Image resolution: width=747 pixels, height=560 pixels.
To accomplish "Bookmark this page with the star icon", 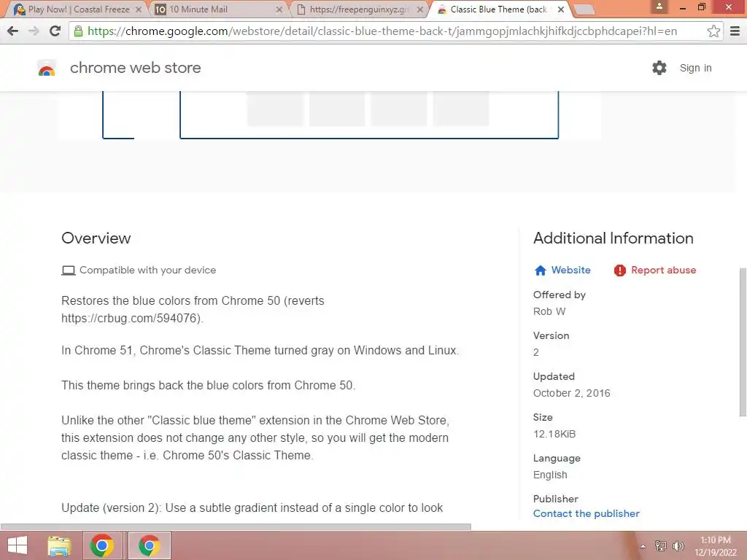I will coord(713,31).
